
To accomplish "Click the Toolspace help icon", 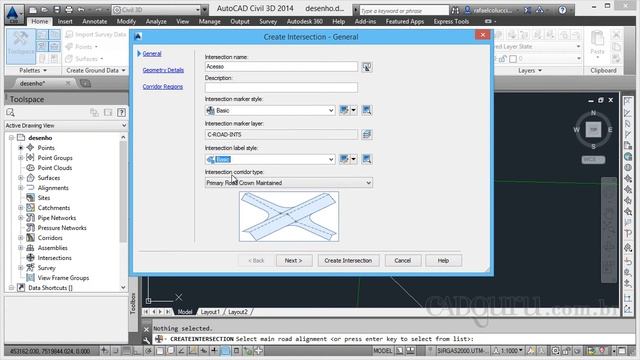I will click(x=121, y=113).
